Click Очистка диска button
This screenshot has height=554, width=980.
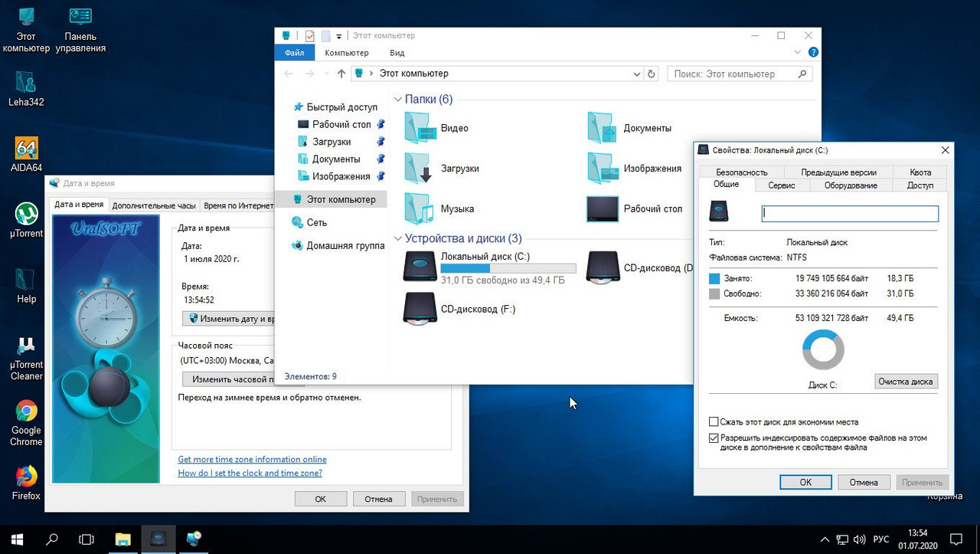906,382
